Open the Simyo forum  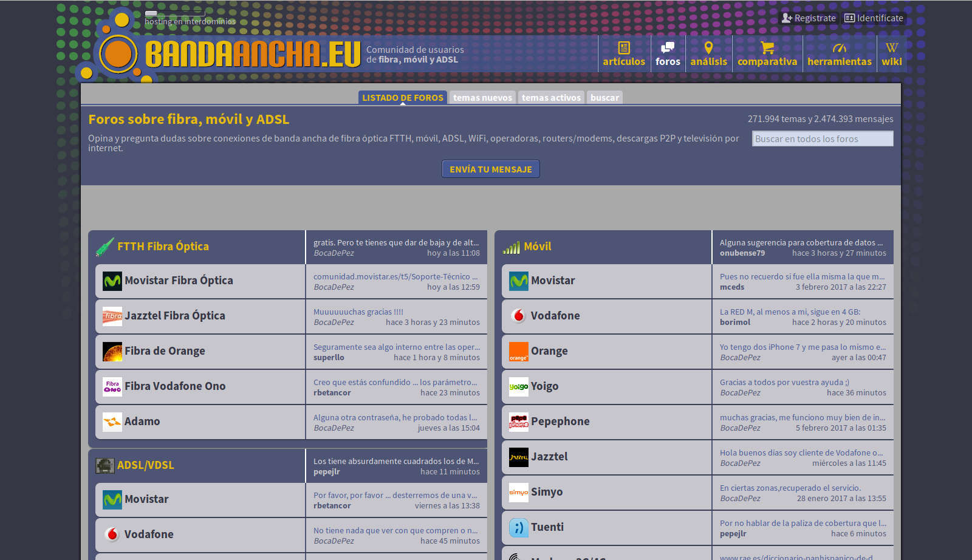click(x=547, y=492)
